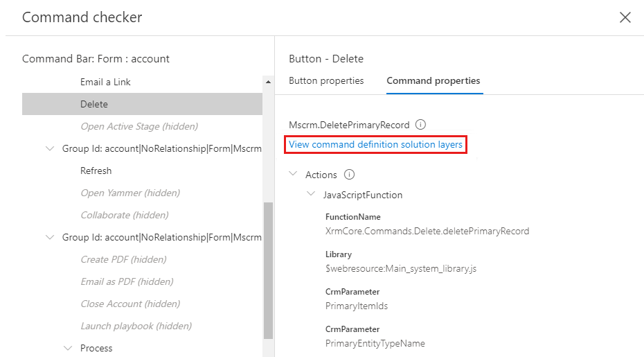The image size is (644, 357).
Task: Close the Command checker dialog
Action: click(625, 17)
